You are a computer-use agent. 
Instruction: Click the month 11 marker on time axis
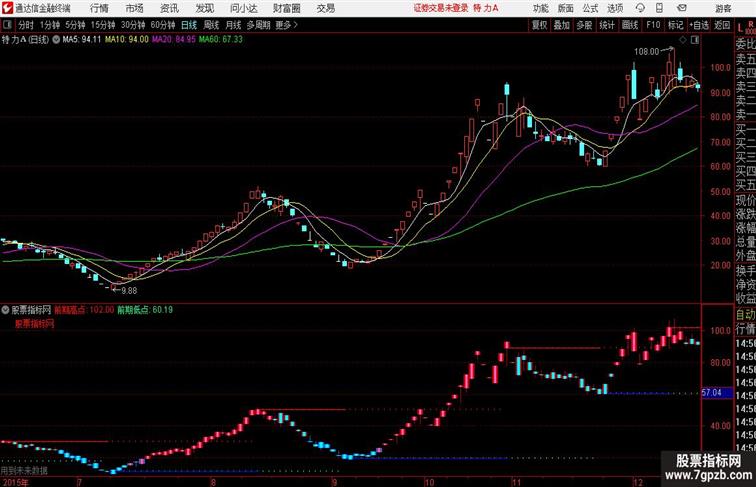pos(517,482)
